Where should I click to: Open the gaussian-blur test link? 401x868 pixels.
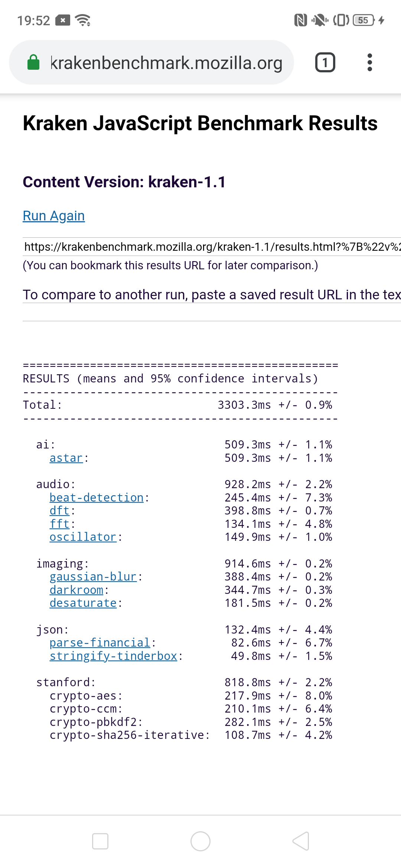tap(93, 576)
